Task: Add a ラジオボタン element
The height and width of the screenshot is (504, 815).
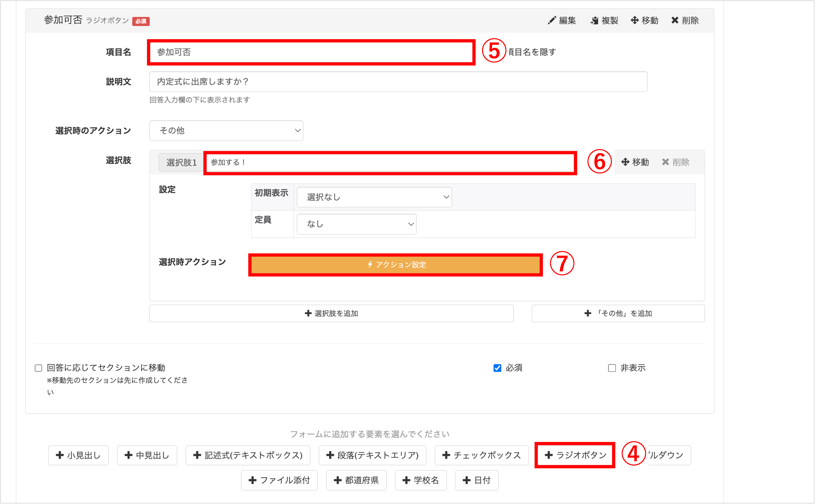Action: [x=575, y=455]
